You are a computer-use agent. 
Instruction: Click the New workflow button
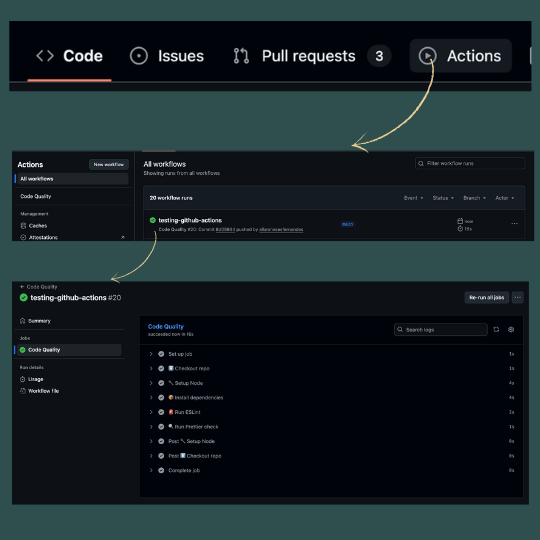click(x=109, y=165)
